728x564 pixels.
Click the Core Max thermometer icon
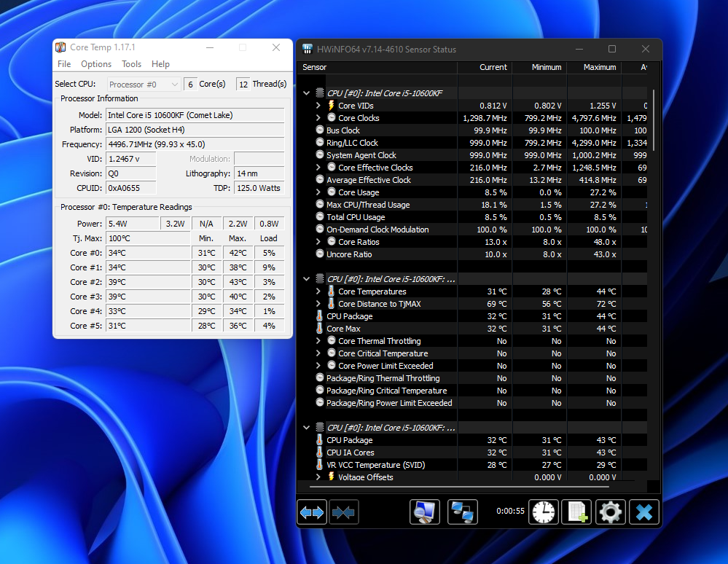coord(320,328)
